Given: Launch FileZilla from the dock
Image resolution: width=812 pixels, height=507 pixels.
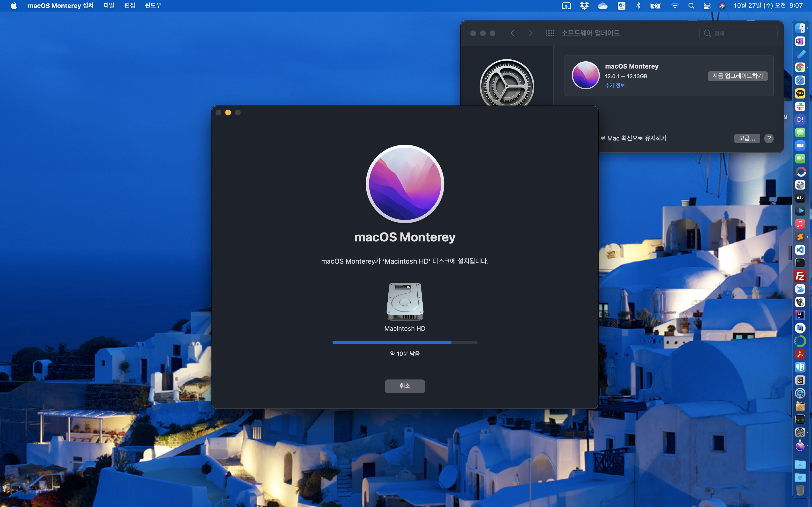Looking at the screenshot, I should pyautogui.click(x=800, y=276).
